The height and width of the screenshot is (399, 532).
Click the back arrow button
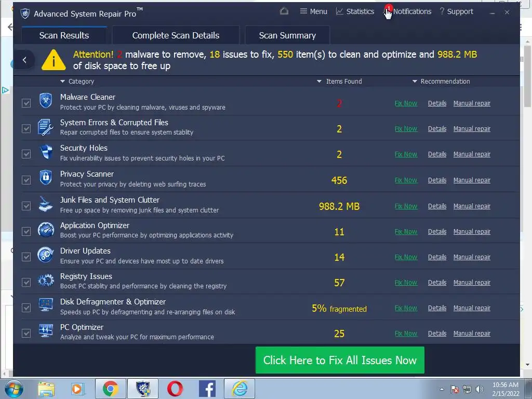point(24,60)
